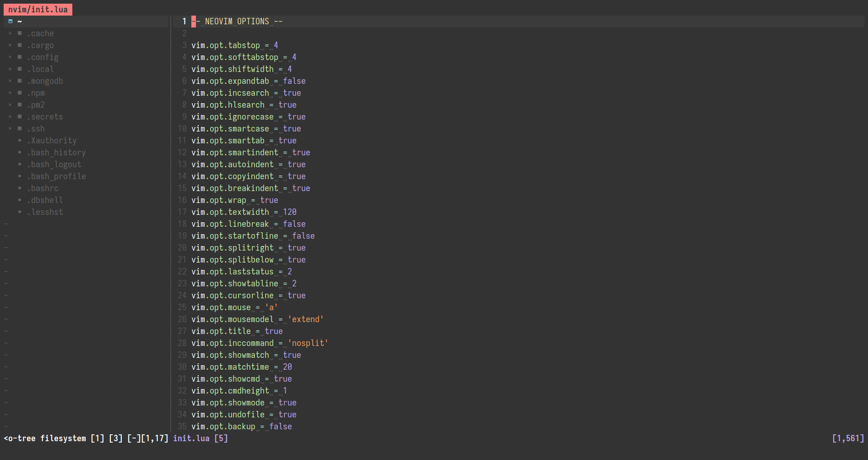Click the file bullet beside .lesshst

pyautogui.click(x=20, y=212)
